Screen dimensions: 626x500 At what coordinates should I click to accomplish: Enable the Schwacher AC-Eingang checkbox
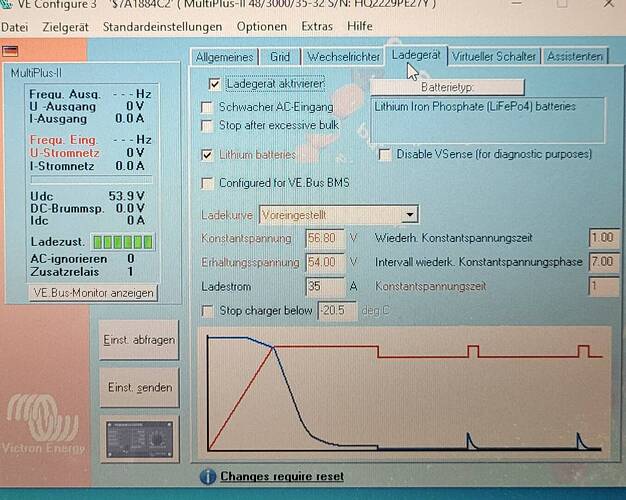pos(207,107)
